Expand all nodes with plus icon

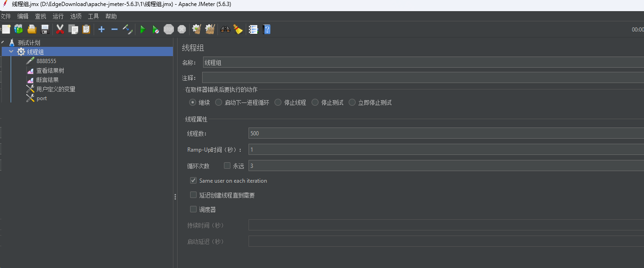[102, 29]
